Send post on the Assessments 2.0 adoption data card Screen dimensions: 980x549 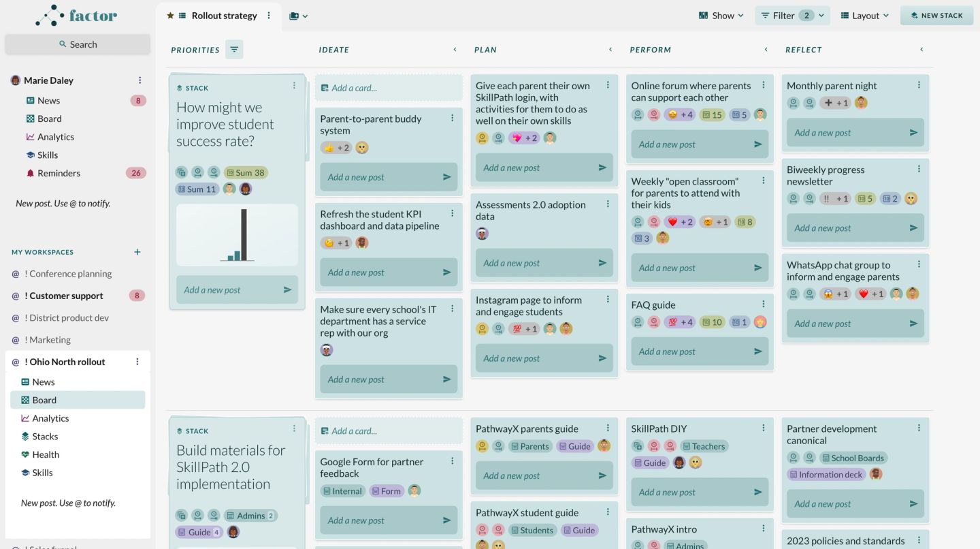click(x=602, y=263)
